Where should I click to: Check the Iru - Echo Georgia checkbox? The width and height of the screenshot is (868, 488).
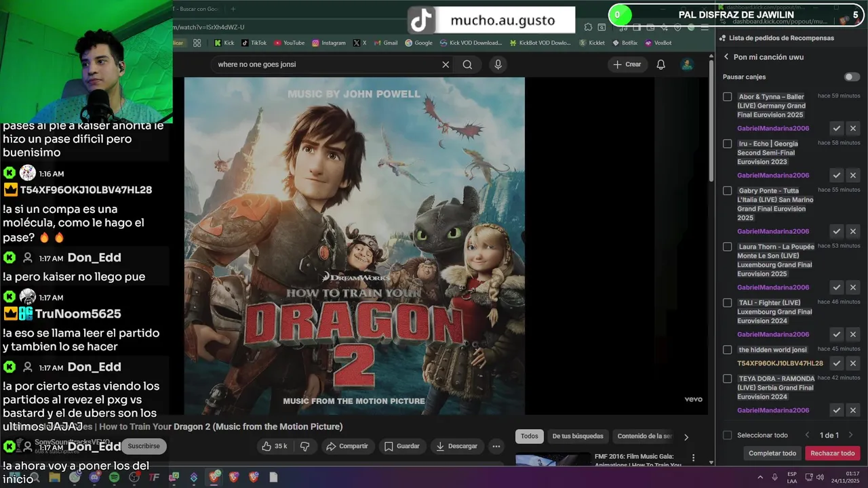[x=728, y=144]
